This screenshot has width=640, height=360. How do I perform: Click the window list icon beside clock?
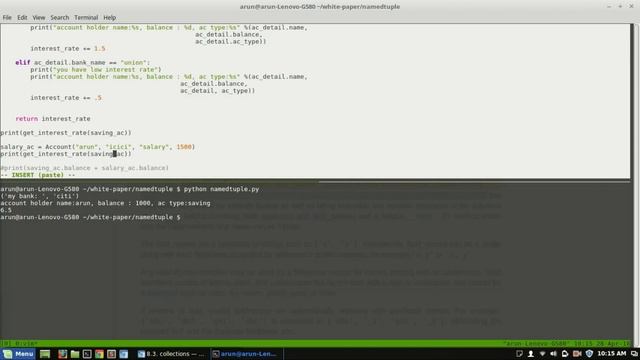634,354
